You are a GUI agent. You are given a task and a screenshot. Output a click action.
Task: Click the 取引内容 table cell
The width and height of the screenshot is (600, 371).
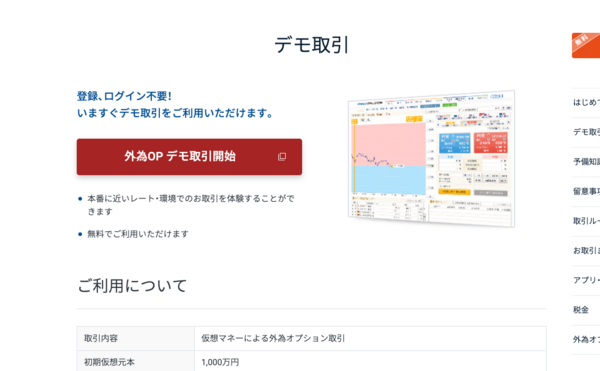click(135, 338)
